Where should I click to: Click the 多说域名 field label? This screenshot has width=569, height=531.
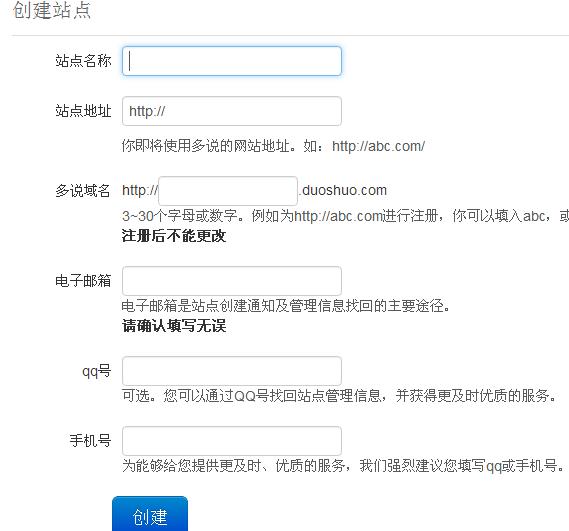[x=83, y=191]
